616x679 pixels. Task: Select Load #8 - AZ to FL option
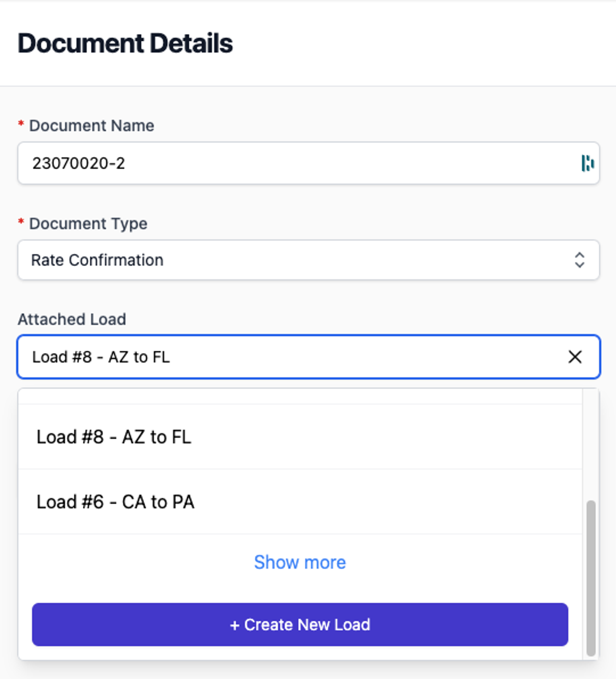click(300, 437)
